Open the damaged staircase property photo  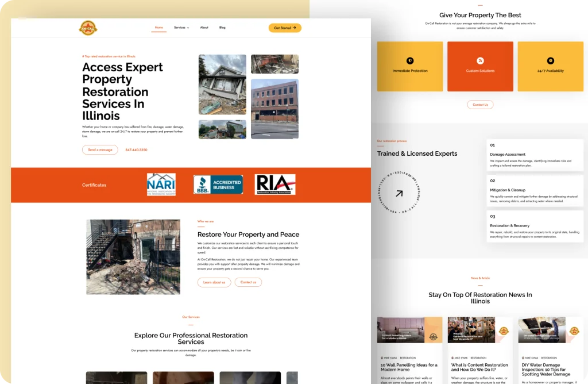[x=133, y=257]
